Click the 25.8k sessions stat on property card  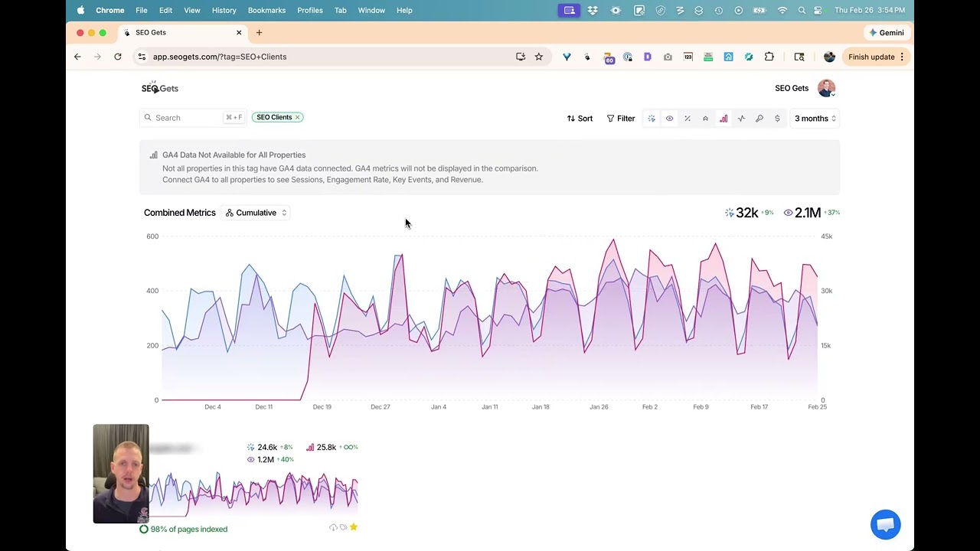(332, 447)
